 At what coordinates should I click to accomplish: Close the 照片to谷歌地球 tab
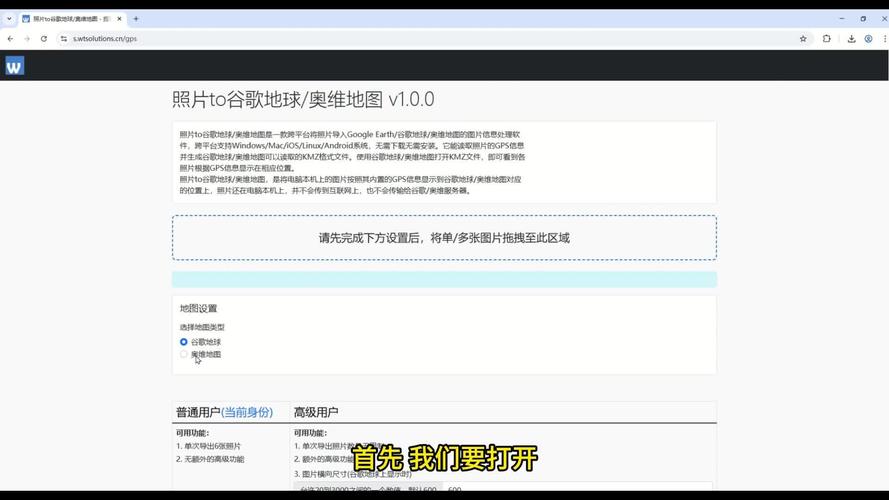(x=121, y=18)
